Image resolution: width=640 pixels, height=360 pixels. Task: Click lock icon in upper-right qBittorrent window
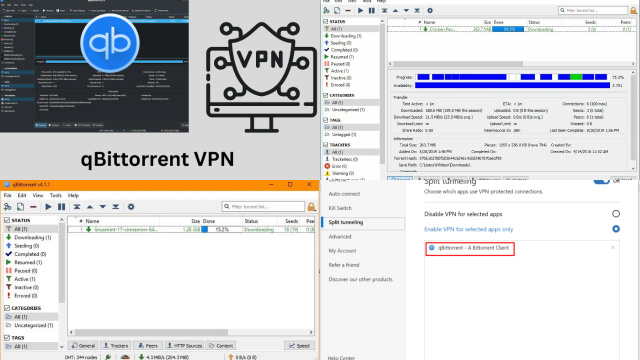[633, 10]
